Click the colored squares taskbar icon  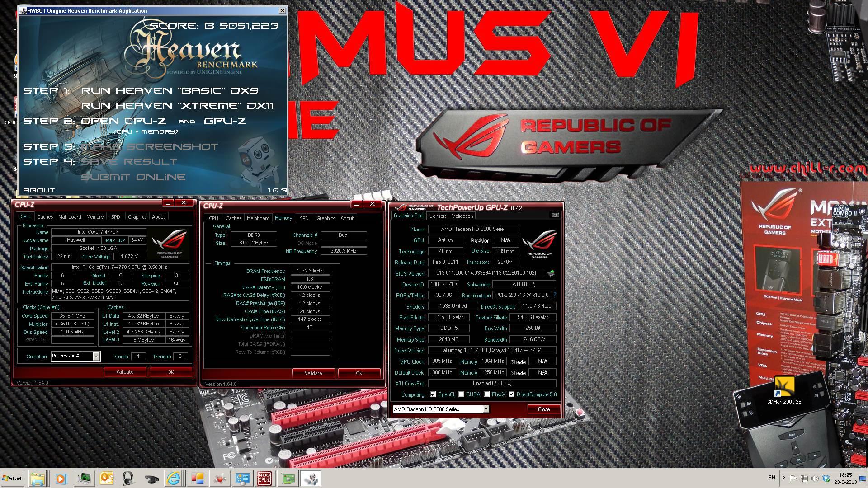197,478
